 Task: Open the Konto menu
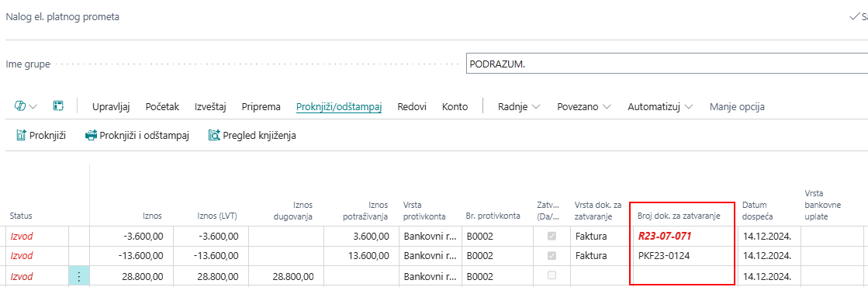(x=455, y=107)
